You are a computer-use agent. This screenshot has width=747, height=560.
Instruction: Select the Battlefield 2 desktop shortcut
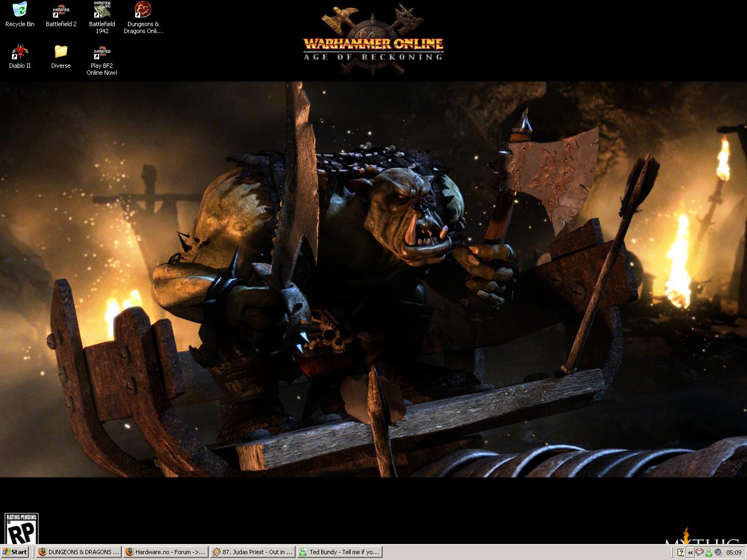pyautogui.click(x=61, y=14)
